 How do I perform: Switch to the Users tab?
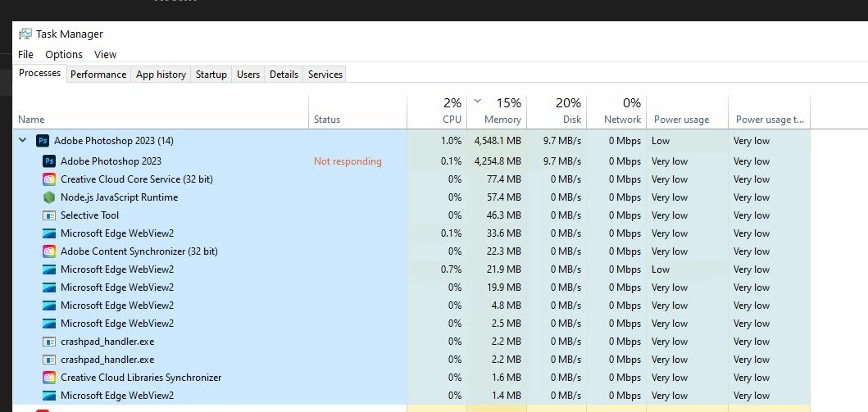pos(248,74)
